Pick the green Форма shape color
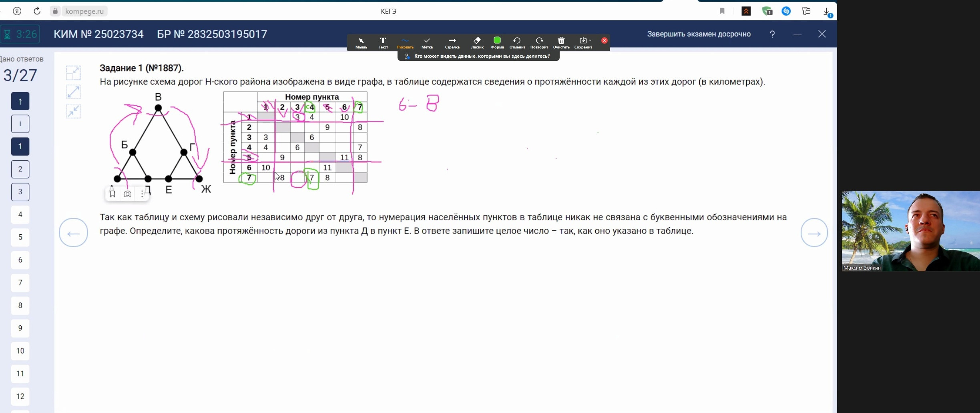 [496, 40]
